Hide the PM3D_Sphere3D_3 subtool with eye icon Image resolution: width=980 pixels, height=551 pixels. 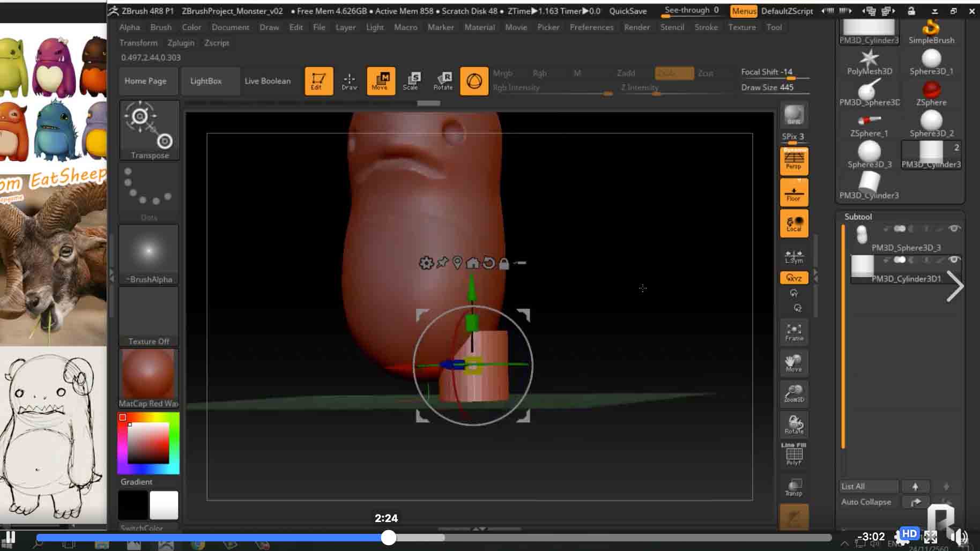pos(954,229)
